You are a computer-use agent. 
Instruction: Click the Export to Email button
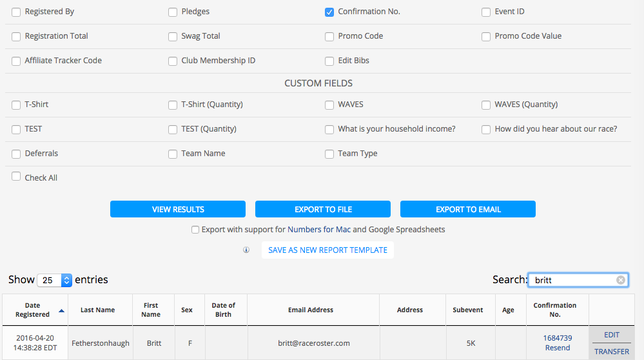coord(468,209)
